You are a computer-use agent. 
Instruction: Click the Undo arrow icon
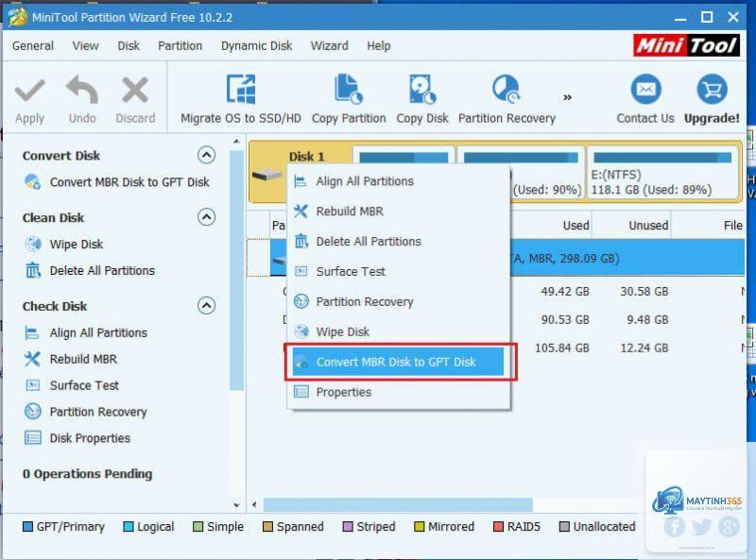click(82, 90)
